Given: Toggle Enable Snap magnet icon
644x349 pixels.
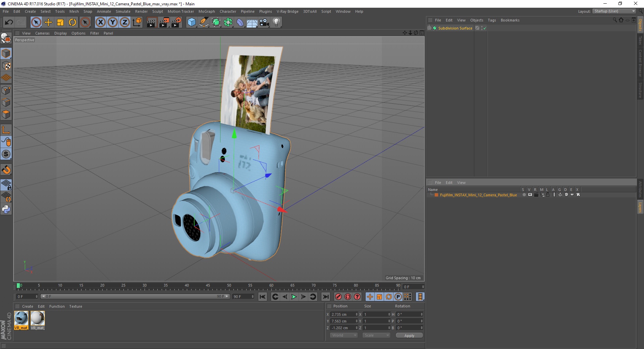Looking at the screenshot, I should tap(6, 170).
